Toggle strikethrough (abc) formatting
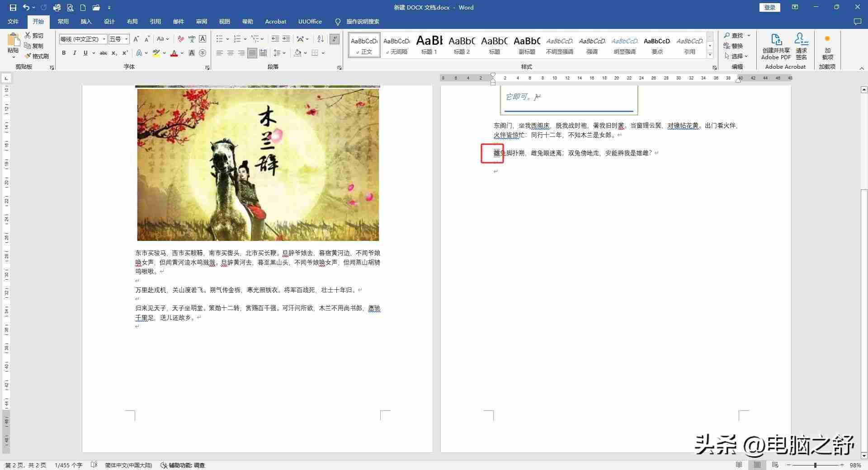The height and width of the screenshot is (470, 868). pyautogui.click(x=104, y=53)
